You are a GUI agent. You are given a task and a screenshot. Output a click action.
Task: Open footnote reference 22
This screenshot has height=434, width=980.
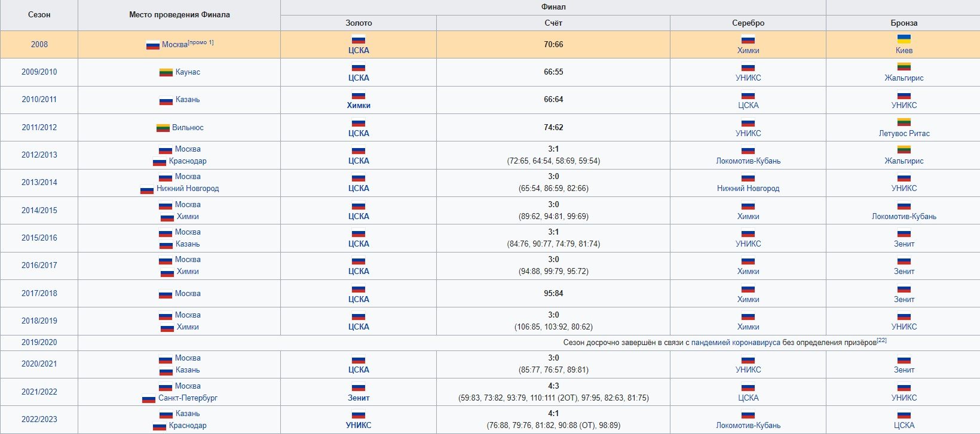[x=881, y=340]
